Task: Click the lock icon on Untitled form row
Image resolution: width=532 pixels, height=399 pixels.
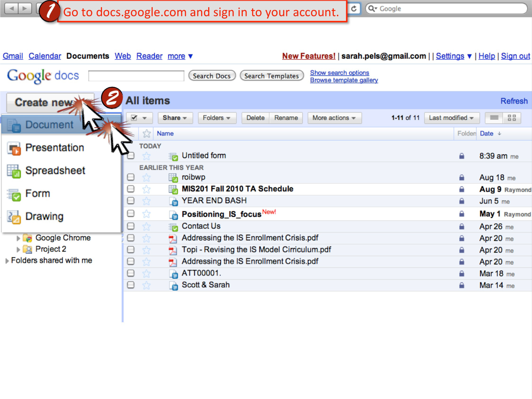Action: tap(462, 156)
